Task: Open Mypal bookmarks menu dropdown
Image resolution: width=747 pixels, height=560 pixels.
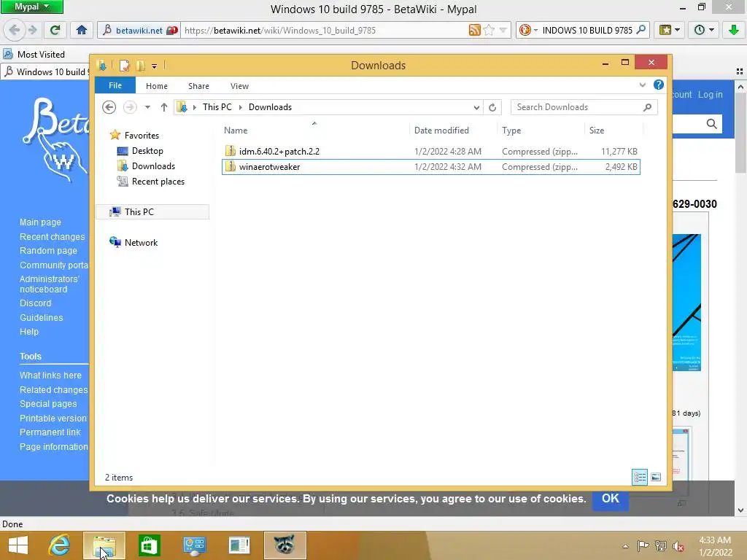Action: pos(670,30)
